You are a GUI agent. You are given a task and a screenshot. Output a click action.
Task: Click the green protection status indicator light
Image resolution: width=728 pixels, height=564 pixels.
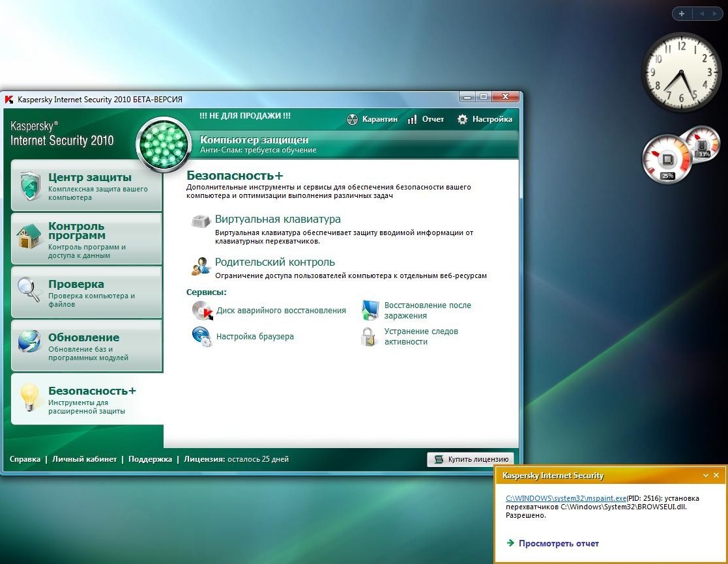coord(164,145)
